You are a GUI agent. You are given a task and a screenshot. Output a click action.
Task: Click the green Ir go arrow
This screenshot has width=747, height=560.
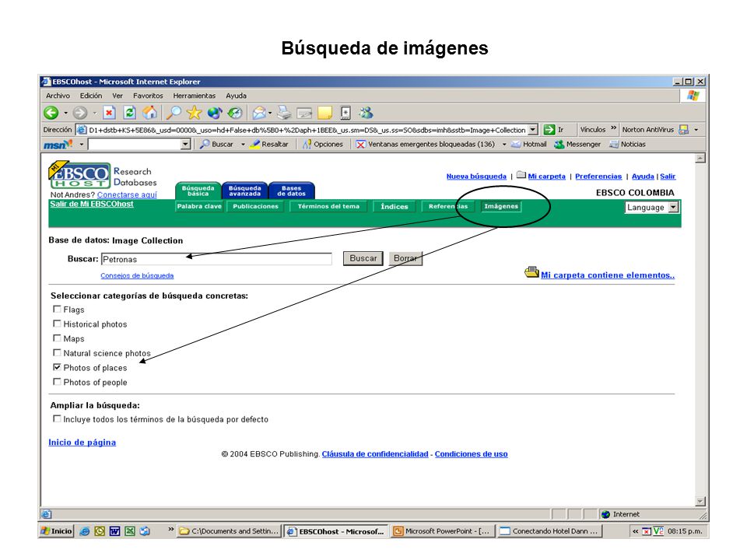(549, 130)
